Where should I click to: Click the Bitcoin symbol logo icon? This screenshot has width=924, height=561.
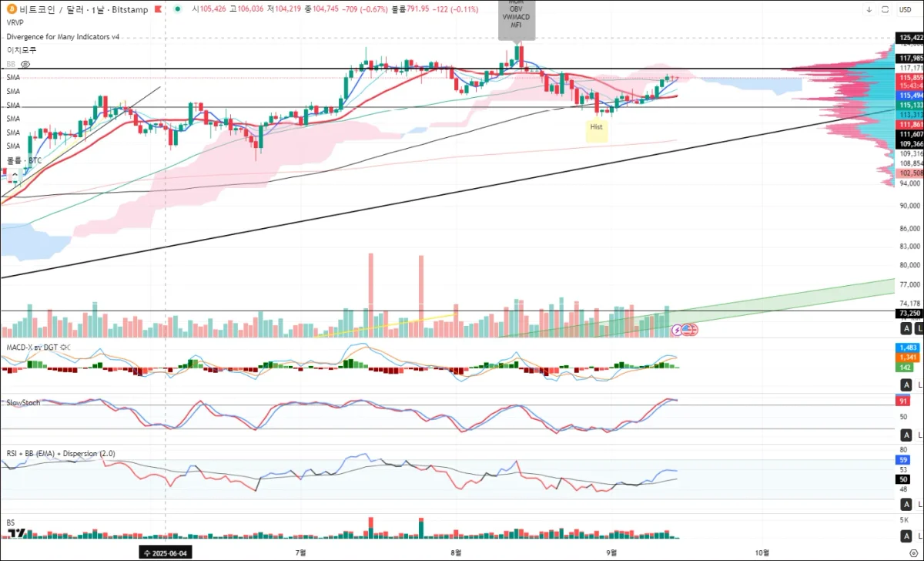[x=13, y=9]
